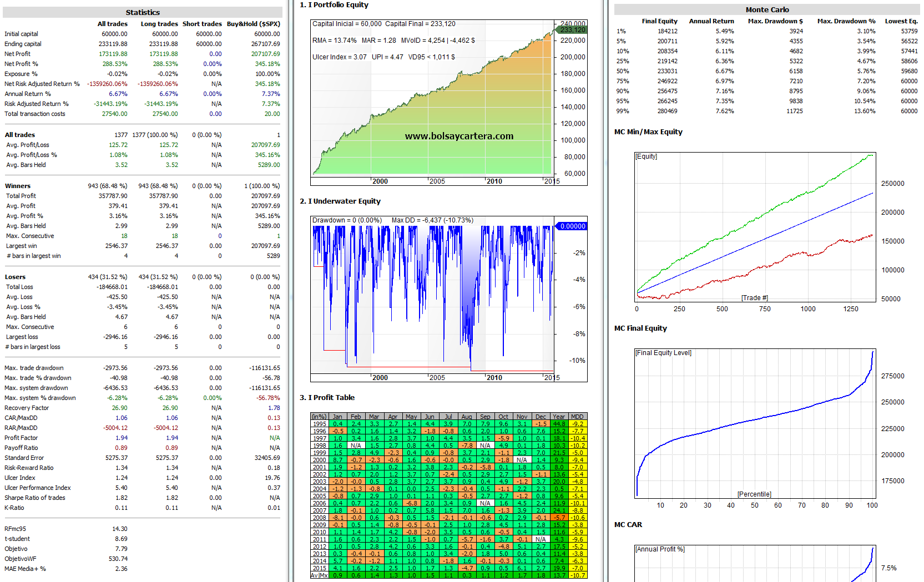This screenshot has width=924, height=582.
Task: Click the 1% percentile row in Monte Carlo
Action: coord(767,31)
